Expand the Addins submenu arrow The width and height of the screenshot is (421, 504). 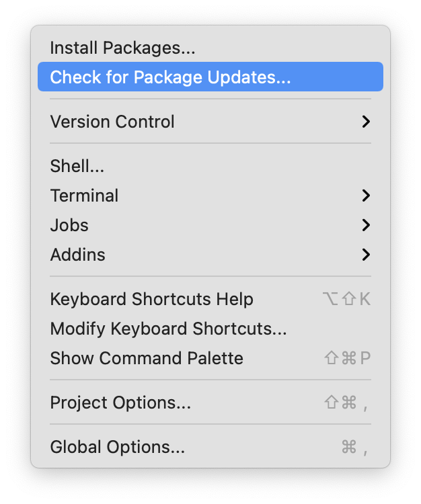(365, 255)
